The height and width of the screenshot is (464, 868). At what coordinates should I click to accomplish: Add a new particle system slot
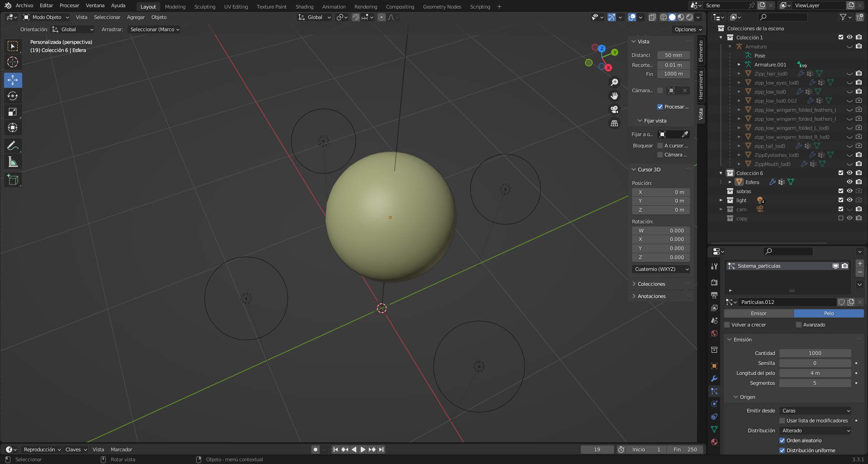click(x=860, y=263)
